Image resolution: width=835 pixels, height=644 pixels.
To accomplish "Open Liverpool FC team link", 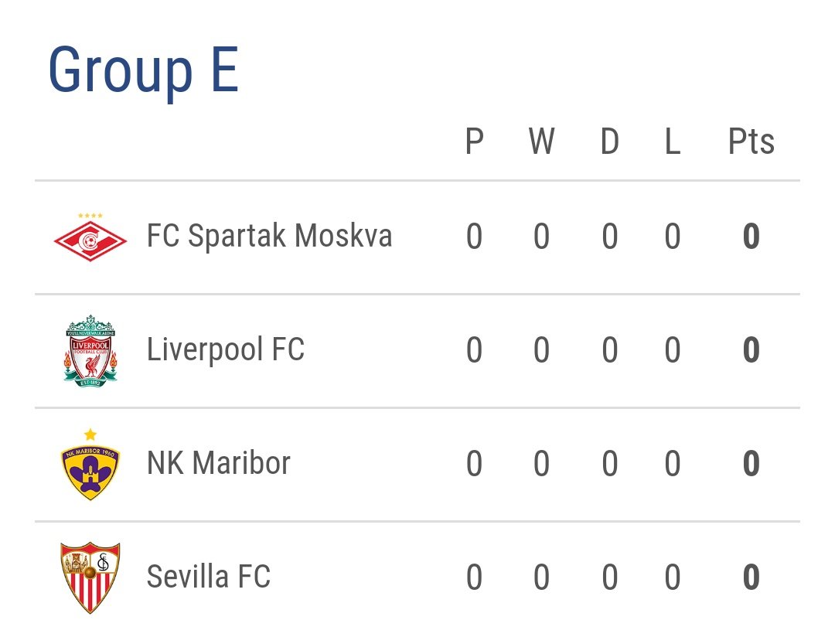I will coord(225,349).
